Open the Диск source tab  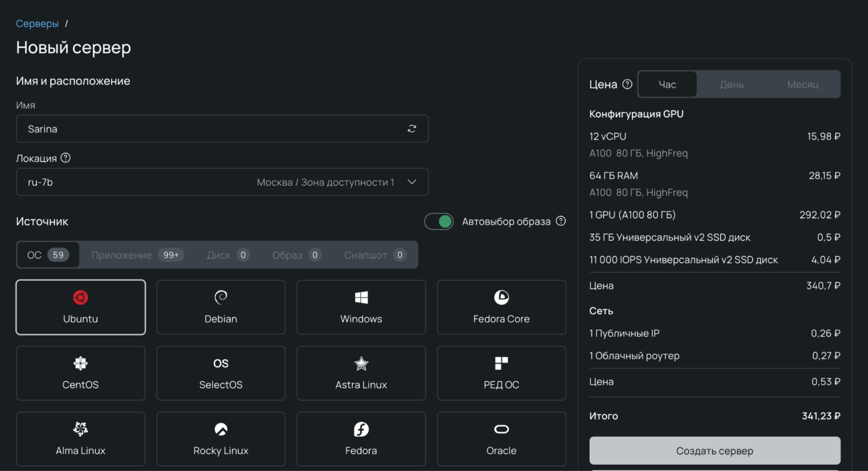coord(228,255)
